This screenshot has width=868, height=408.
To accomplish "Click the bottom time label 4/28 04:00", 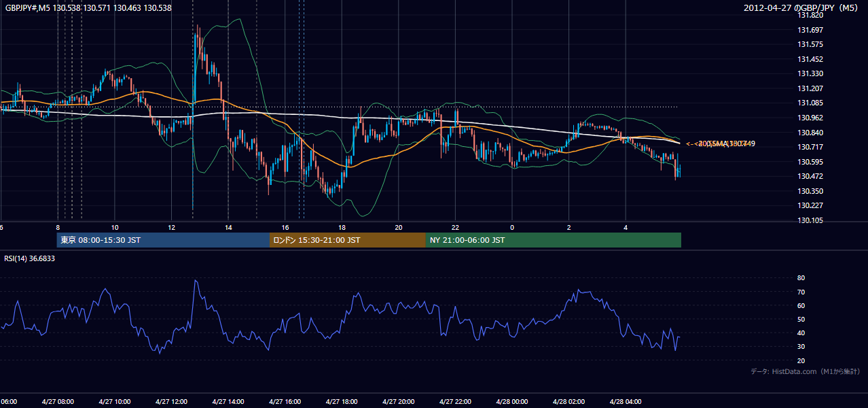I will 626,402.
